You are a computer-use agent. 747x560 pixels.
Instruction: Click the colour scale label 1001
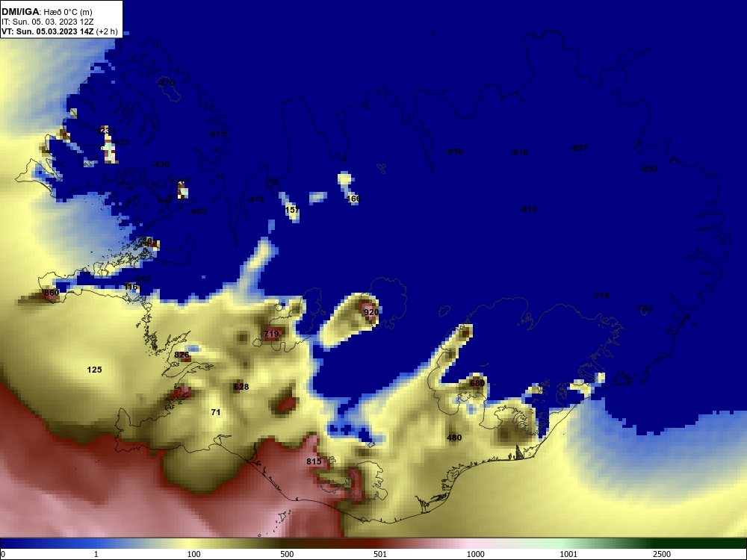click(568, 554)
